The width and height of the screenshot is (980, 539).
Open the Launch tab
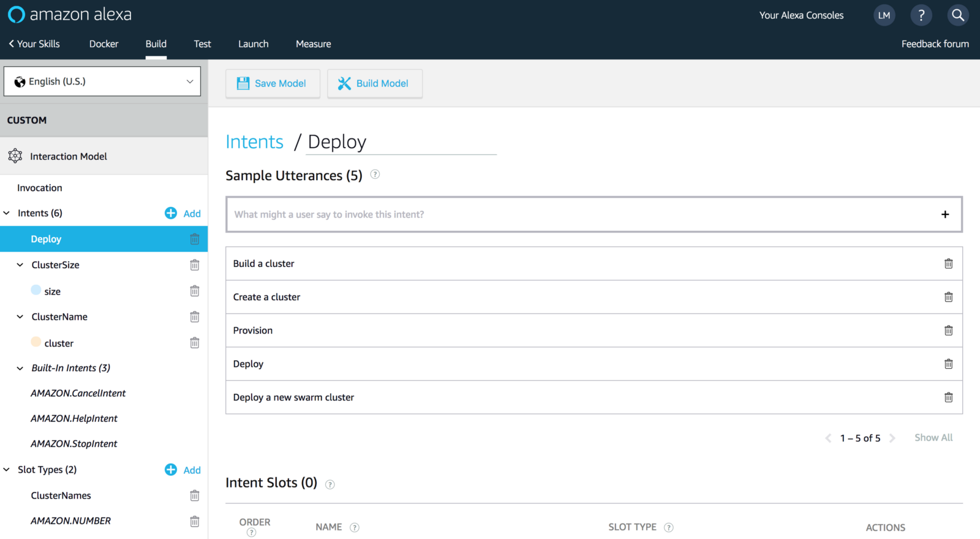[253, 44]
